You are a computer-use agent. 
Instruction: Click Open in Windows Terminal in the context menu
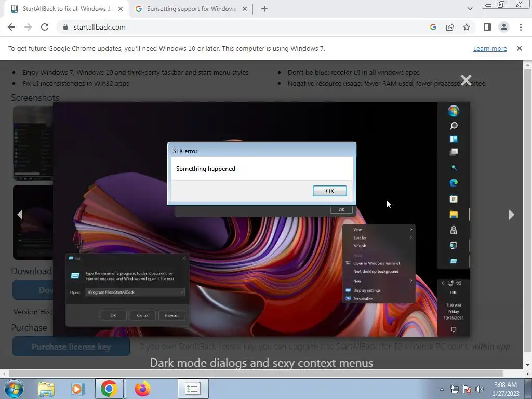376,263
